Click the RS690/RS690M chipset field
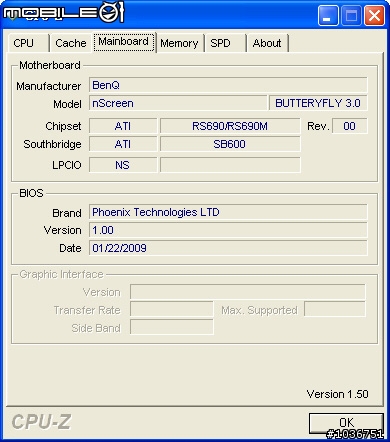The image size is (390, 442). coord(230,126)
